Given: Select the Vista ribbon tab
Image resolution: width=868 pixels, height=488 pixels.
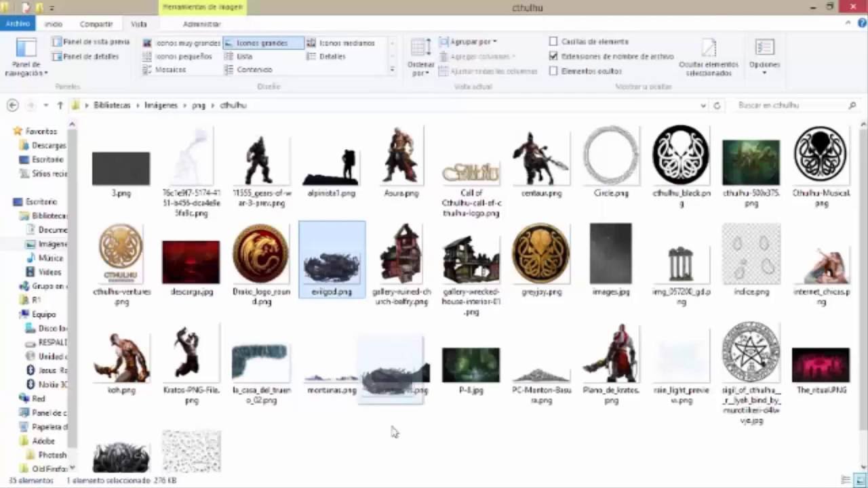Looking at the screenshot, I should pyautogui.click(x=139, y=24).
